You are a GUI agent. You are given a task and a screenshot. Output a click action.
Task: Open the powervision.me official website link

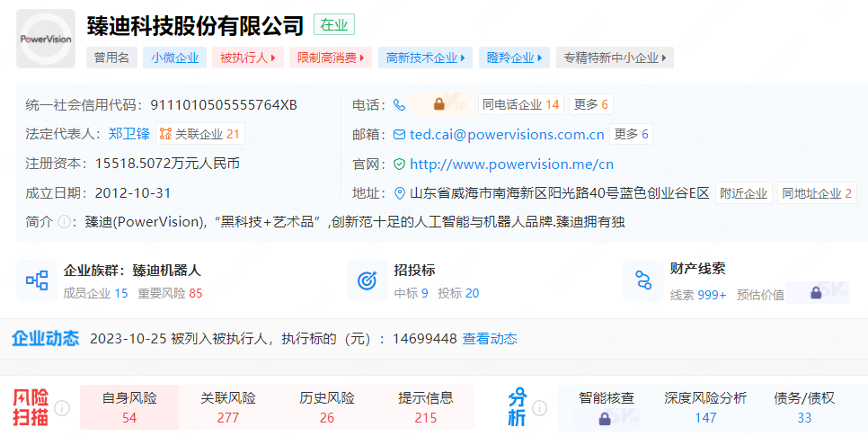tap(511, 165)
